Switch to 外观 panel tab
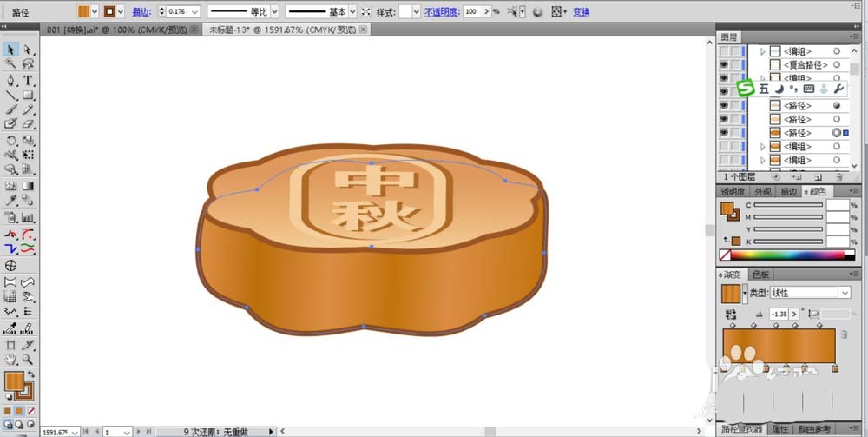868x437 pixels. 762,192
